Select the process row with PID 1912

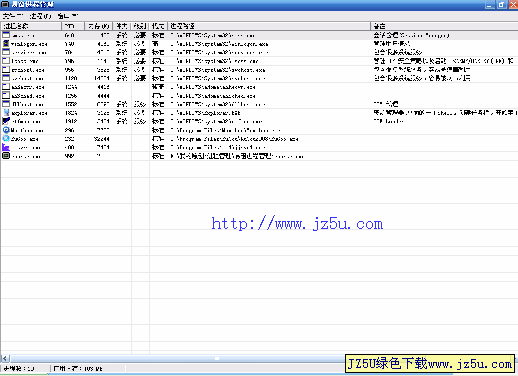coord(259,122)
